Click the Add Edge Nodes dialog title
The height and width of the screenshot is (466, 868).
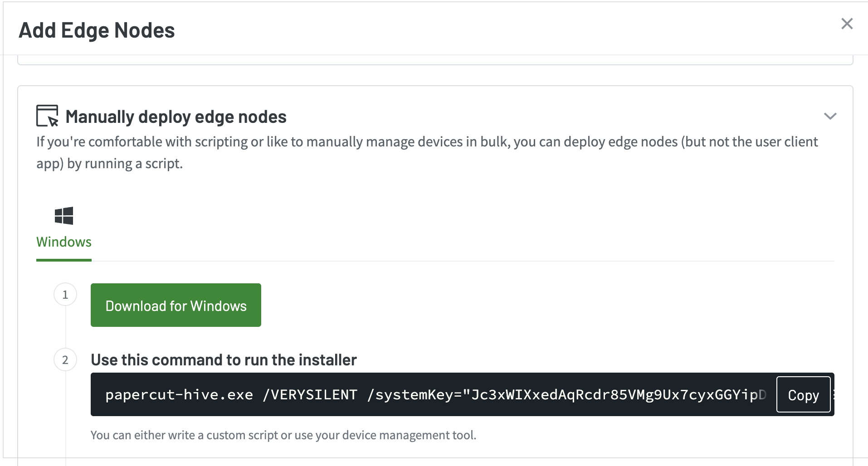[x=96, y=30]
